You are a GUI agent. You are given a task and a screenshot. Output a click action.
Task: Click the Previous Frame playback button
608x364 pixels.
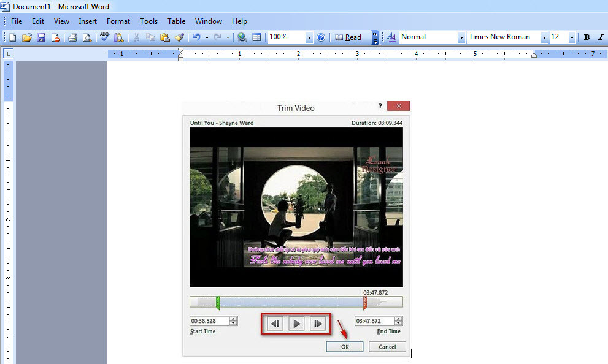coord(275,324)
